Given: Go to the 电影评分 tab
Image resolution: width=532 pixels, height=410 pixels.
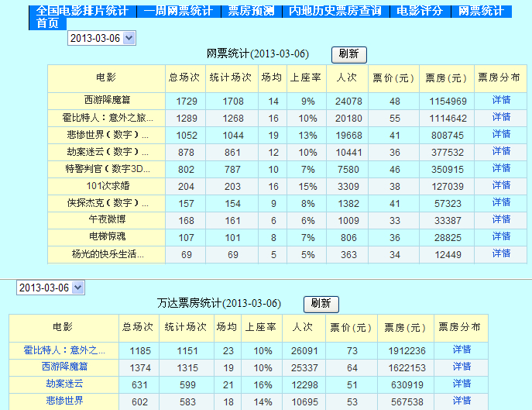Looking at the screenshot, I should [420, 11].
